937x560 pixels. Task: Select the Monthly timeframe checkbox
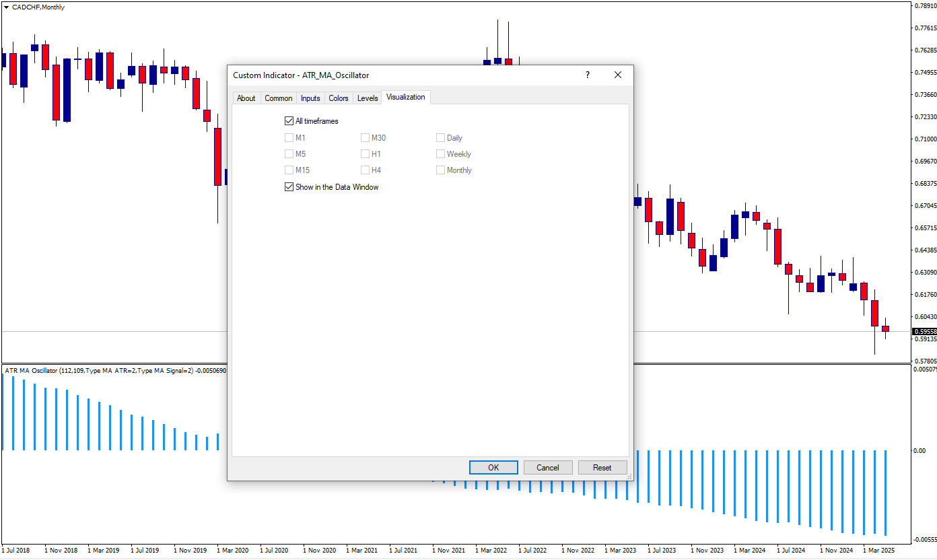point(441,170)
